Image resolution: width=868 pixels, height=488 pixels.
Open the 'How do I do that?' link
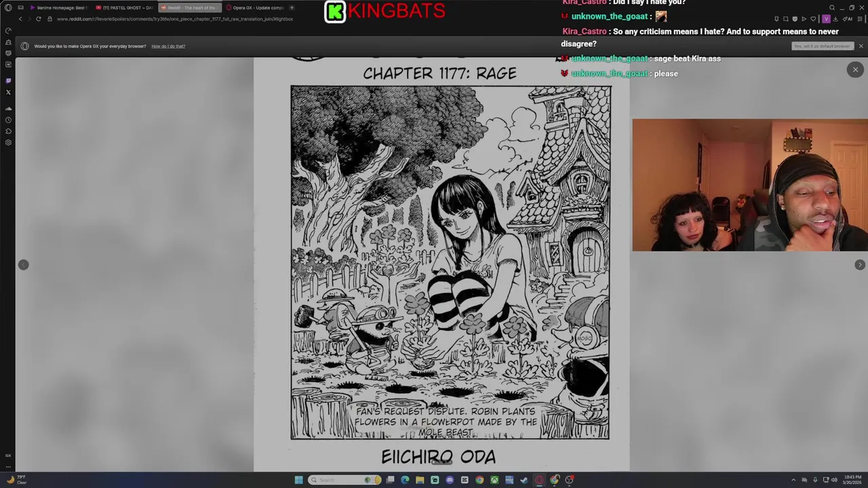168,46
